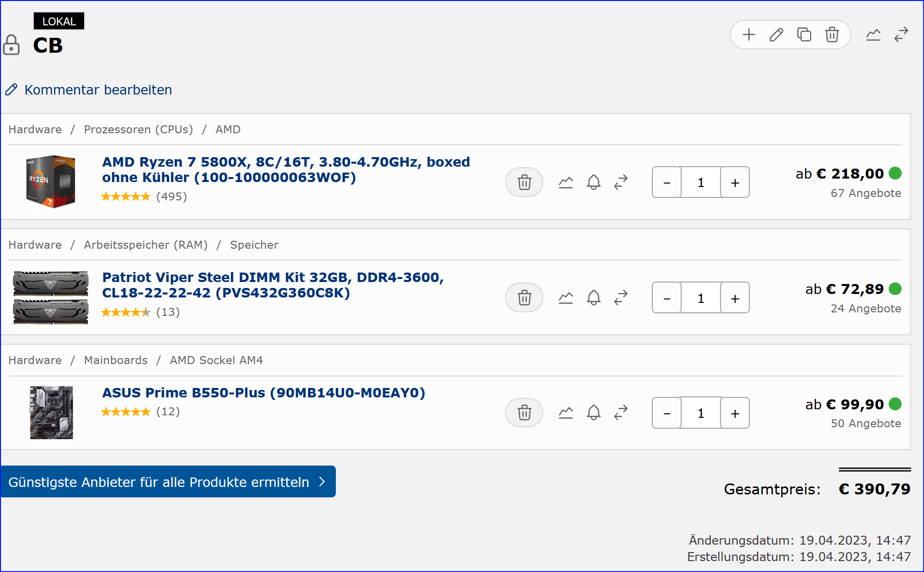Click 24 Angebote text
The image size is (924, 572).
pyautogui.click(x=866, y=308)
